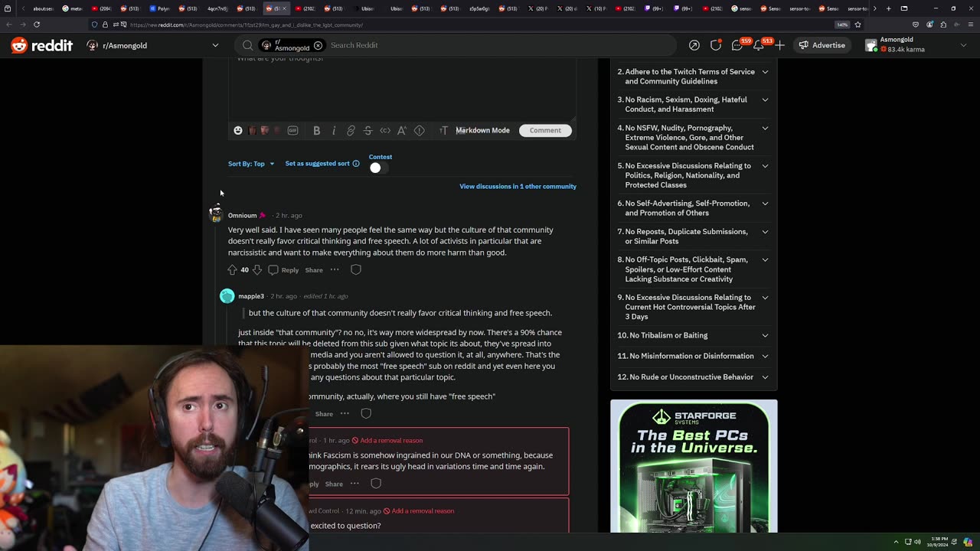This screenshot has height=551, width=980.
Task: Open mod shield on mapple3's comment
Action: tap(366, 413)
